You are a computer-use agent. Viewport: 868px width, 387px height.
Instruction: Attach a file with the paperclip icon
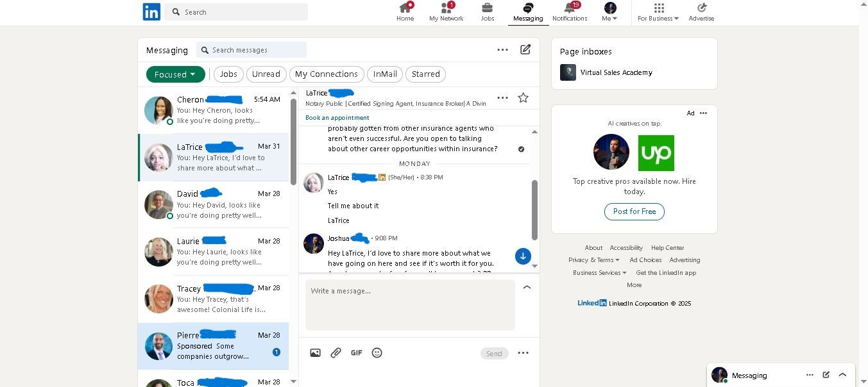(336, 353)
